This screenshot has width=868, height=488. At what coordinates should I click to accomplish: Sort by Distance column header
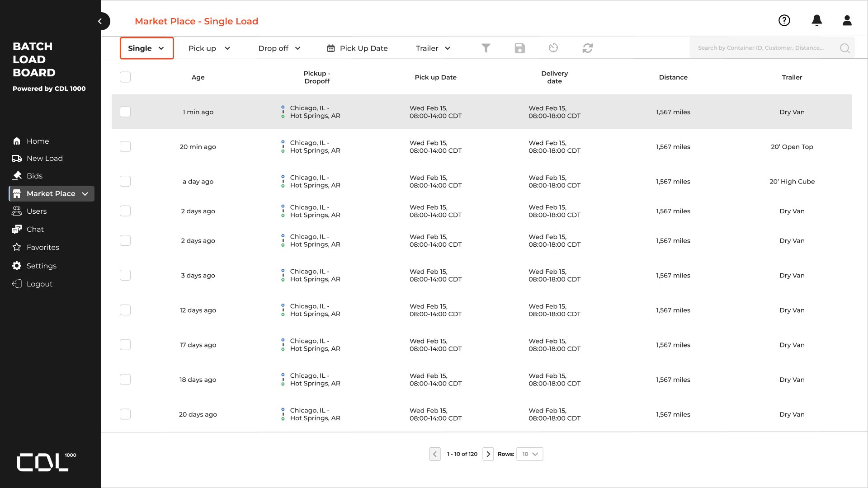pyautogui.click(x=673, y=77)
